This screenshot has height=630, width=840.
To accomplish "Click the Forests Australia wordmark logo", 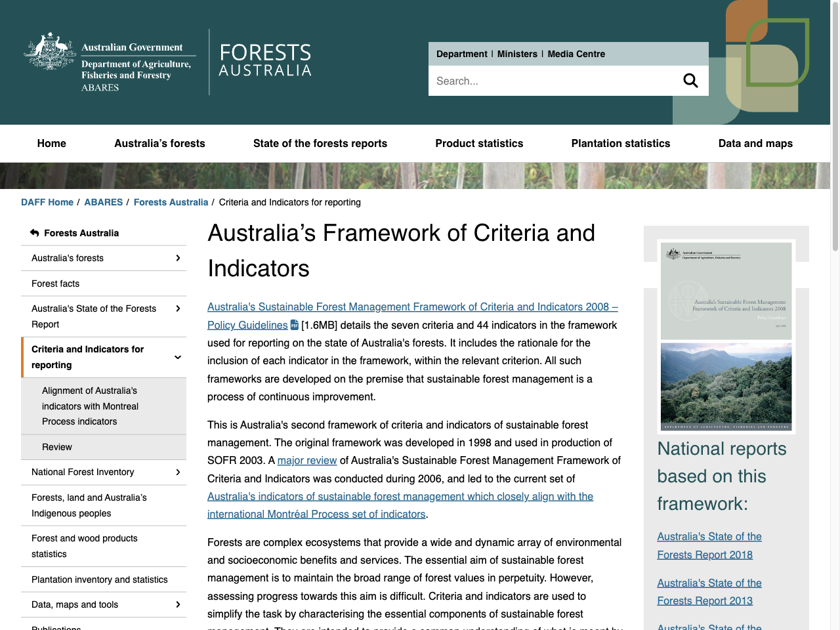I will point(264,62).
